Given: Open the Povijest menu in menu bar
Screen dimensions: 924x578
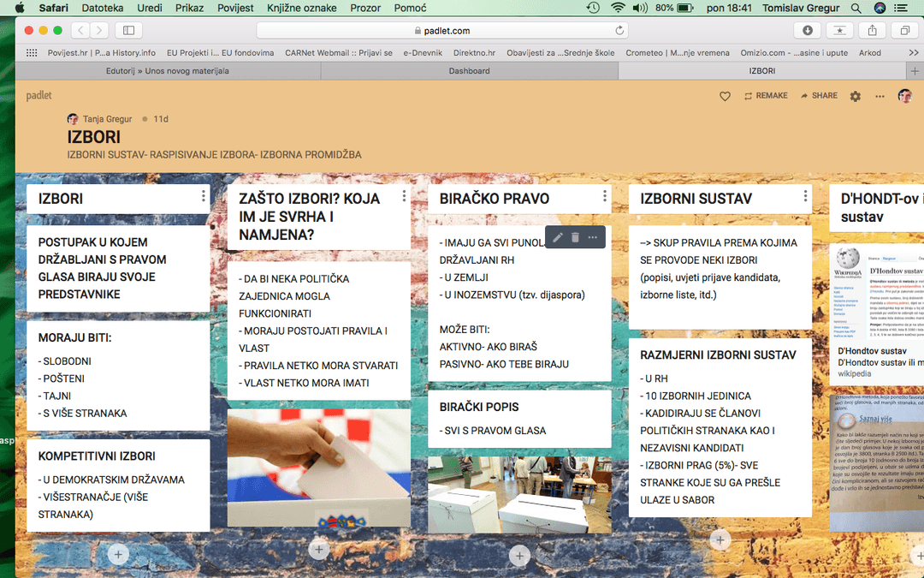Looking at the screenshot, I should click(234, 8).
